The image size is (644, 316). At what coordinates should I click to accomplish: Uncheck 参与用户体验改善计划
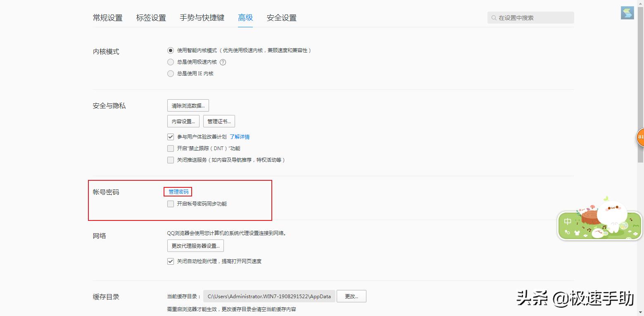pos(171,136)
